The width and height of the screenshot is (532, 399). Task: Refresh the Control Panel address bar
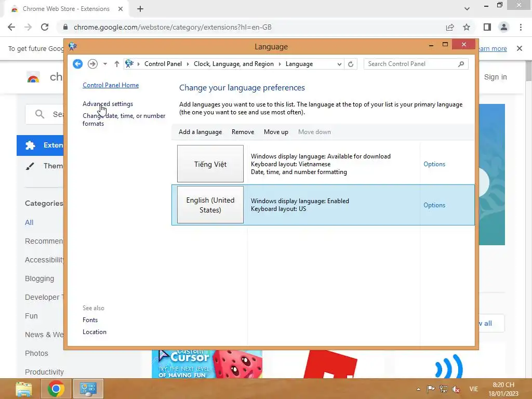[x=351, y=64]
